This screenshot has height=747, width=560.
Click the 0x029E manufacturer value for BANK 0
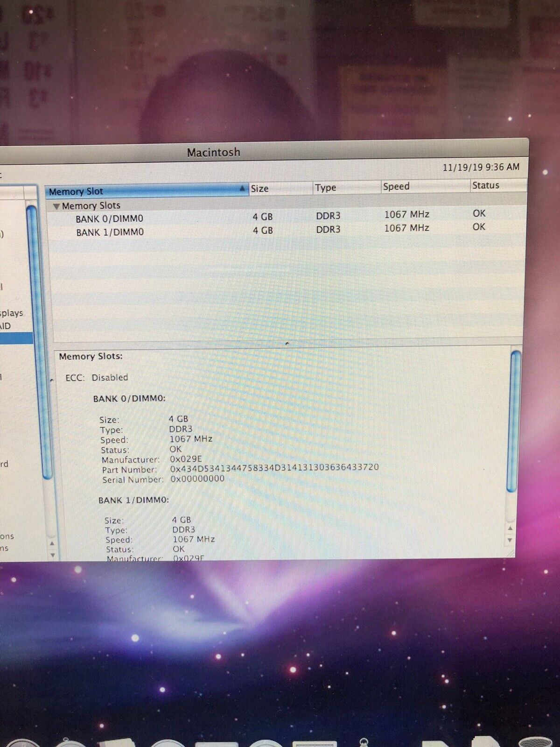click(x=186, y=459)
